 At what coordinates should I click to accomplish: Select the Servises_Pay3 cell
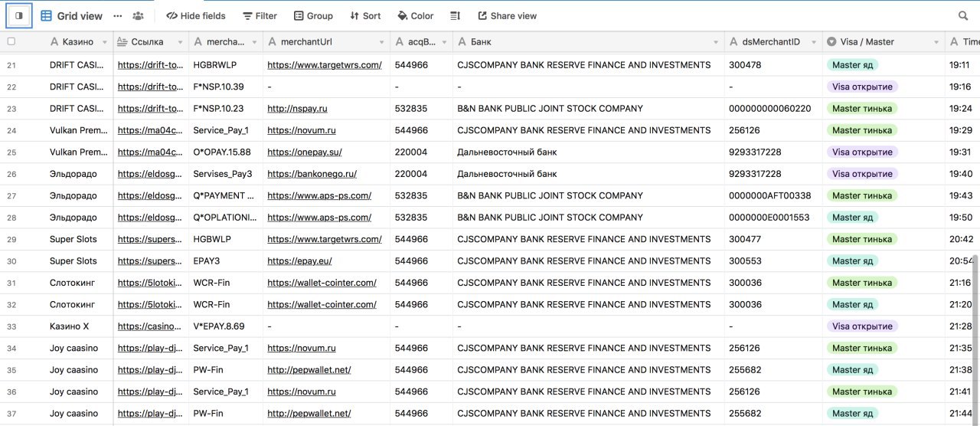click(226, 174)
